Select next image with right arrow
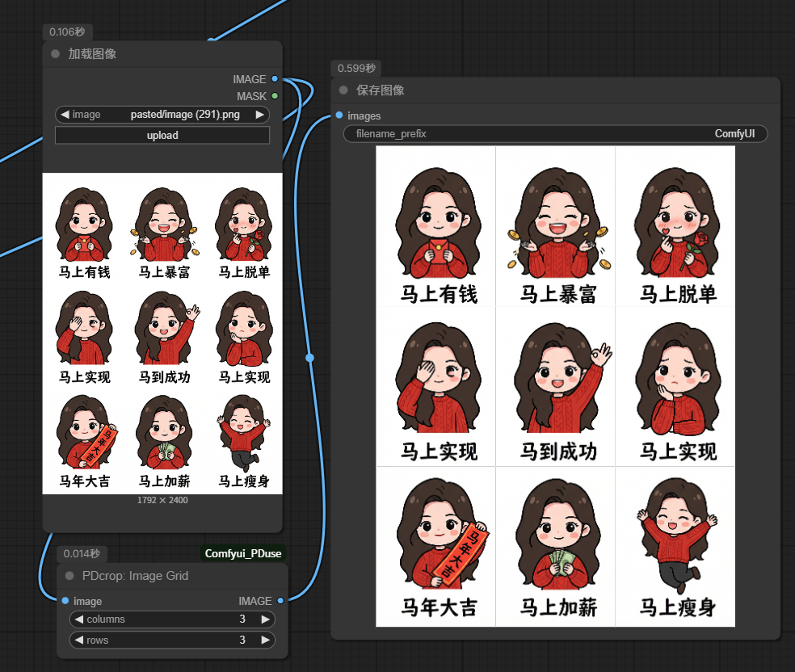The height and width of the screenshot is (672, 795). click(x=259, y=115)
